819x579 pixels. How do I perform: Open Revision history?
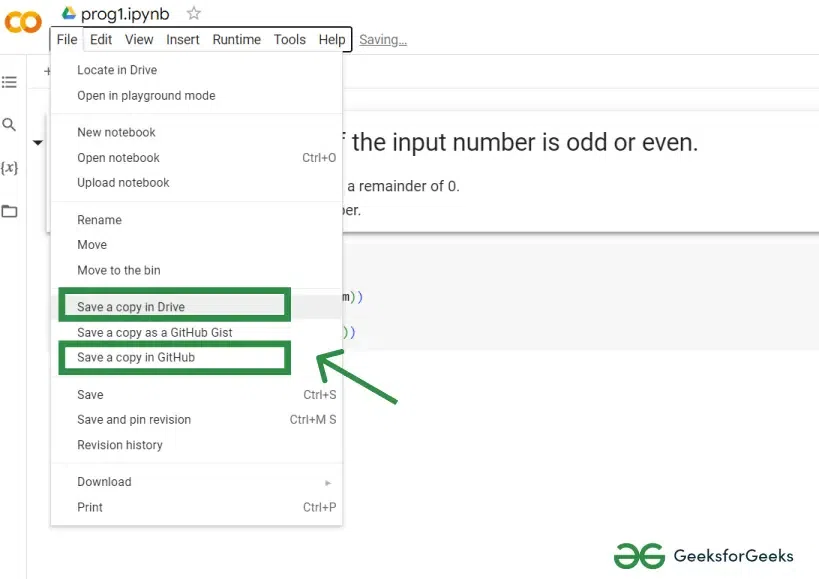pyautogui.click(x=196, y=445)
